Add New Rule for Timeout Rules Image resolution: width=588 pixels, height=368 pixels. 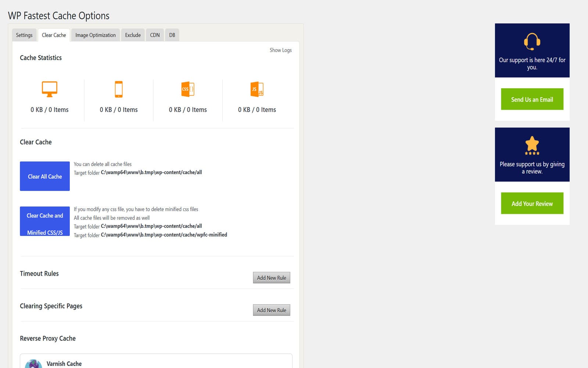[272, 278]
